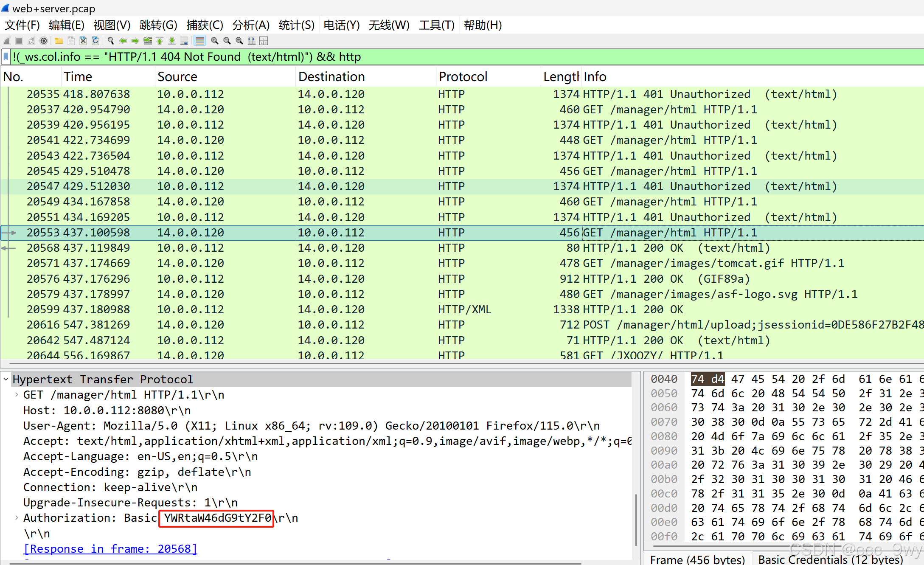Viewport: 924px width, 565px height.
Task: Follow Response in frame 20568 link
Action: click(110, 549)
